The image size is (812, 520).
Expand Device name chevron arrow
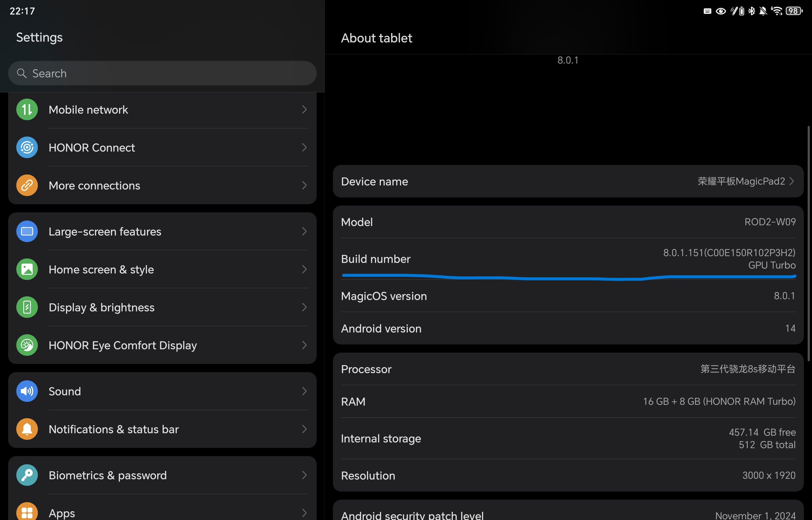click(791, 181)
